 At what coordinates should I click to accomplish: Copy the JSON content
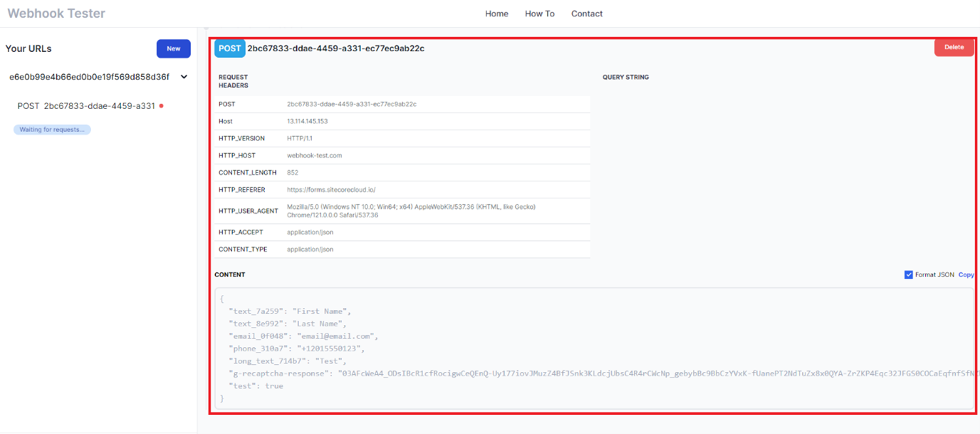tap(966, 275)
